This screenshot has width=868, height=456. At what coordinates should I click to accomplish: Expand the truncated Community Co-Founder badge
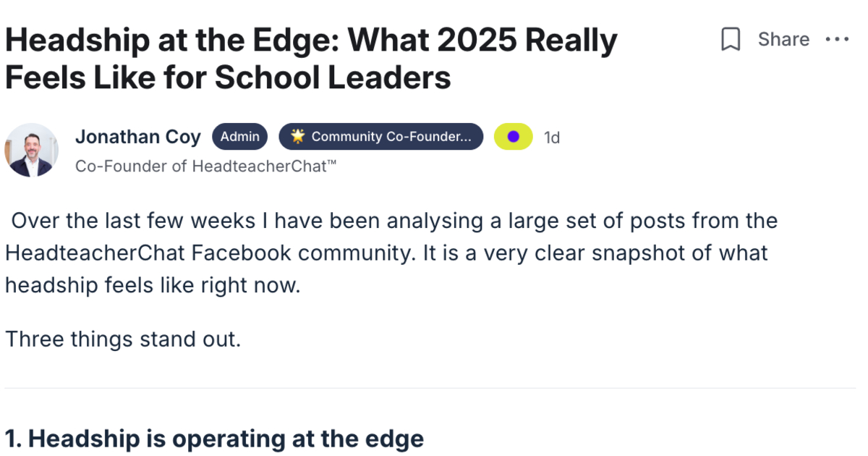[380, 137]
